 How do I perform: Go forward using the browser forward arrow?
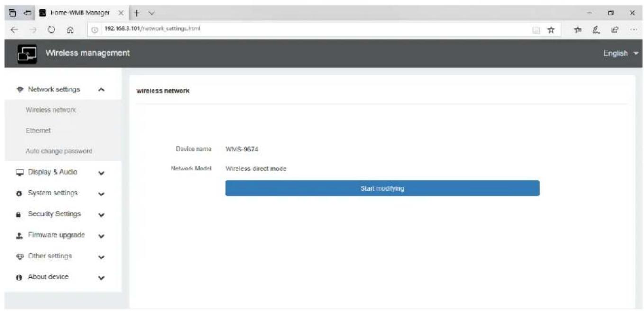tap(33, 29)
